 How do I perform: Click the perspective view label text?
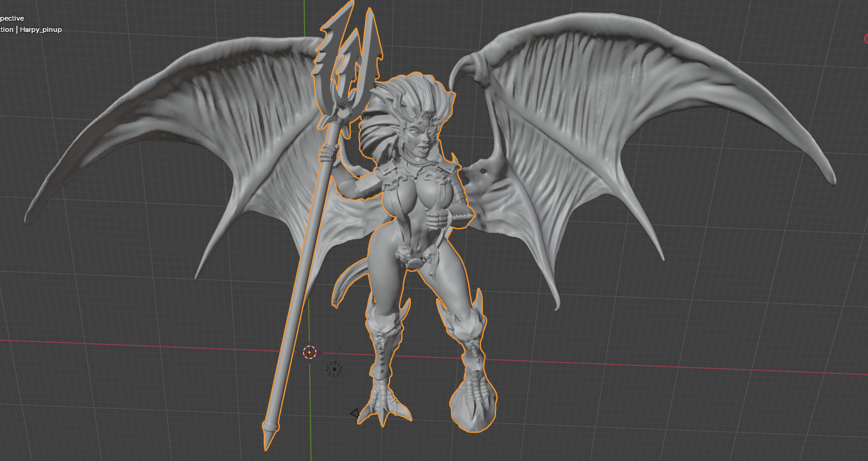(13, 18)
